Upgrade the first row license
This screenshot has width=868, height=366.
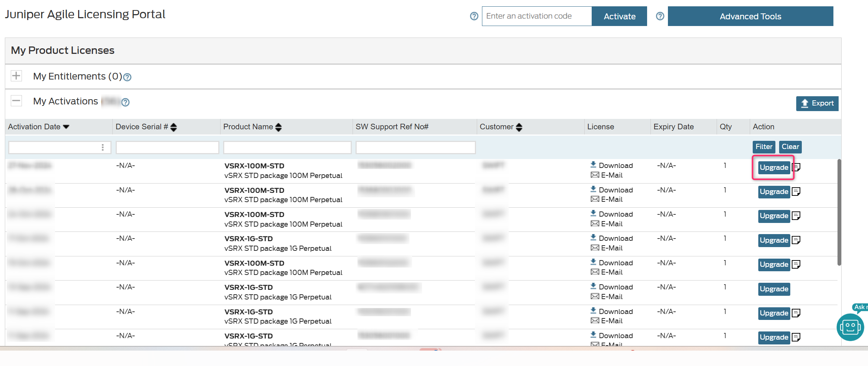774,168
